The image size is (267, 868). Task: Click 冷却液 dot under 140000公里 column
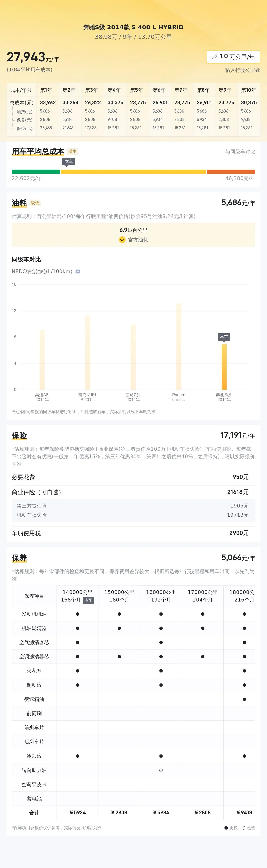click(x=77, y=756)
